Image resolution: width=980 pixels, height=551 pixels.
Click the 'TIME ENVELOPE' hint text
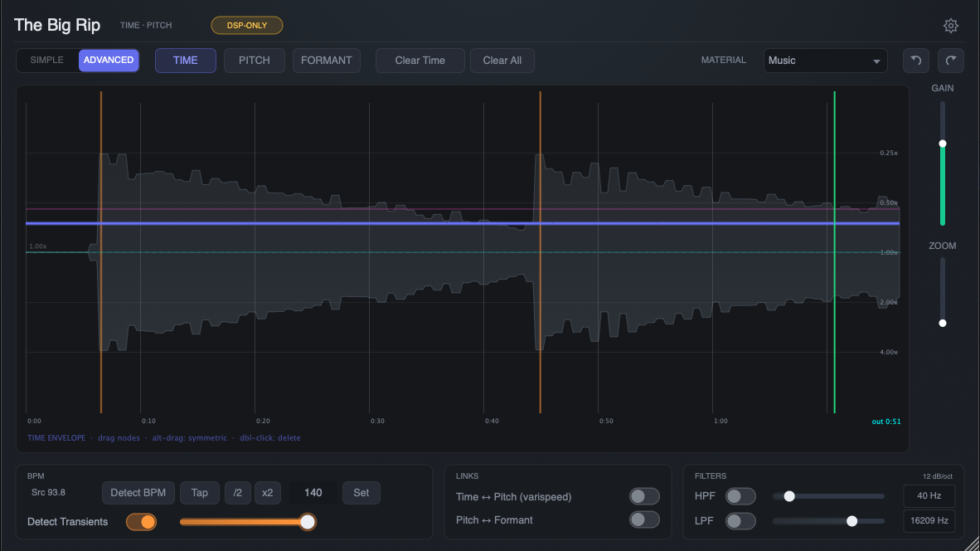(x=56, y=438)
